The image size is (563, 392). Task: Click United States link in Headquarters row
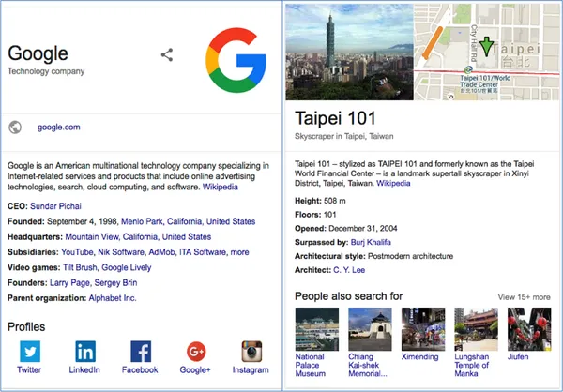[187, 237]
